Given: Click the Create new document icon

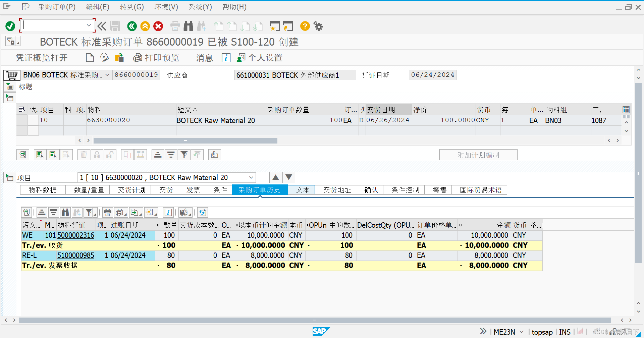Looking at the screenshot, I should point(90,58).
